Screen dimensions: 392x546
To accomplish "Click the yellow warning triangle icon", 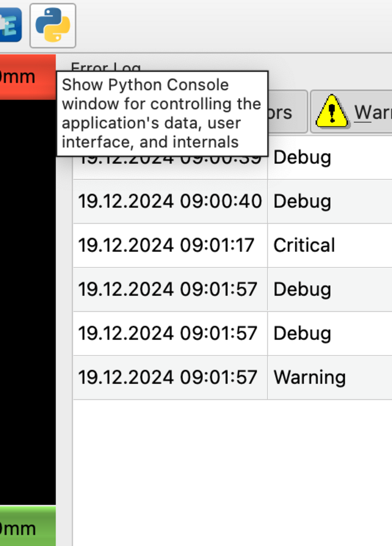I will 331,112.
